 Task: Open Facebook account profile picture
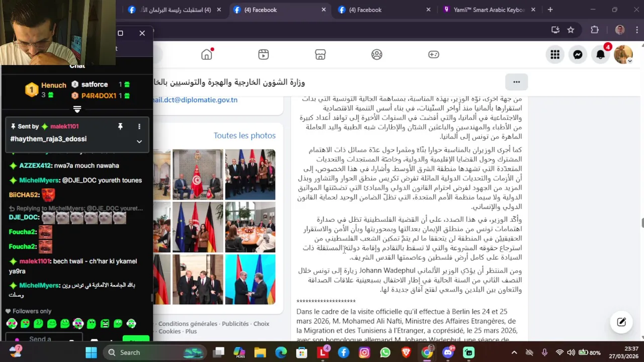click(x=623, y=54)
